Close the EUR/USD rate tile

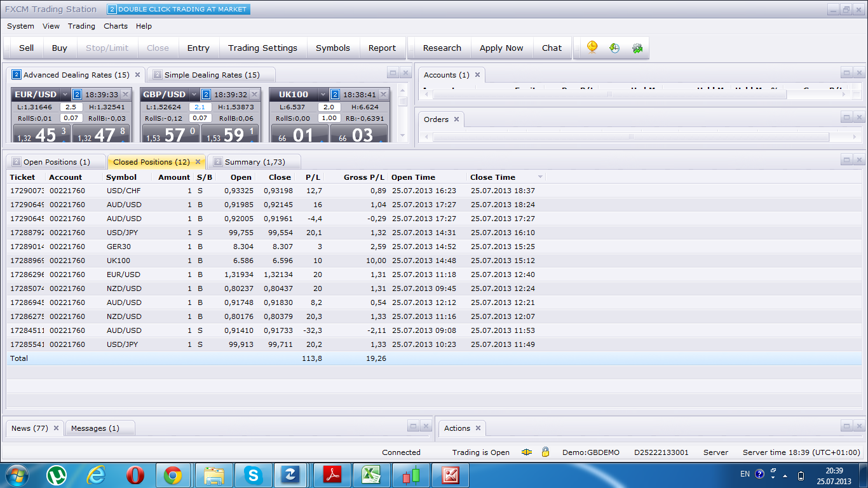coord(125,95)
